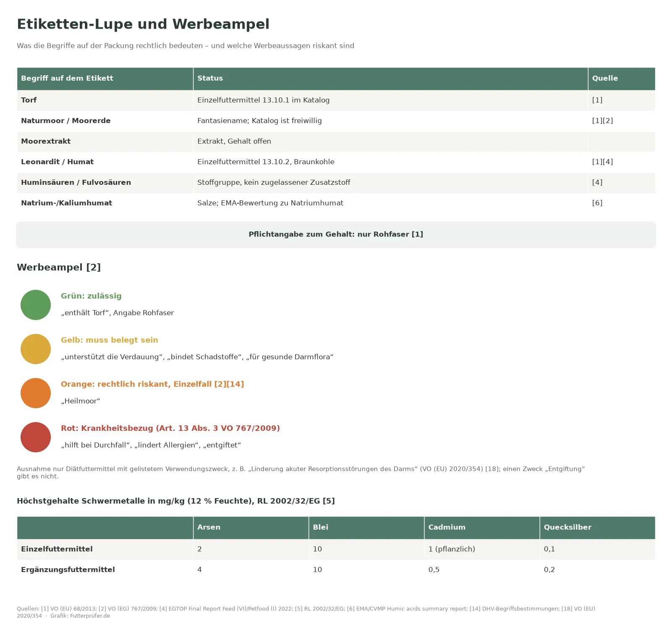672x630 pixels.
Task: Click the '[6]' source reference
Action: tap(597, 203)
